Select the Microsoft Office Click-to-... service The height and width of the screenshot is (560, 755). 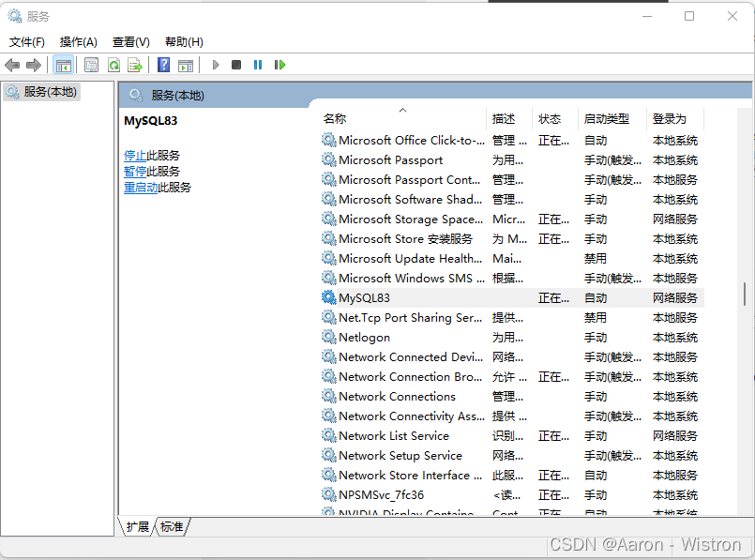click(x=412, y=141)
